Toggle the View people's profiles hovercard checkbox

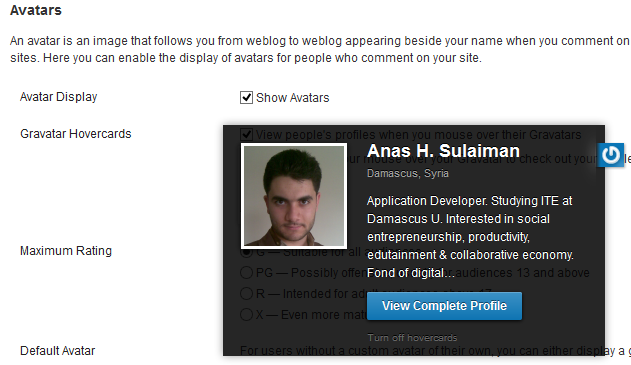coord(246,134)
